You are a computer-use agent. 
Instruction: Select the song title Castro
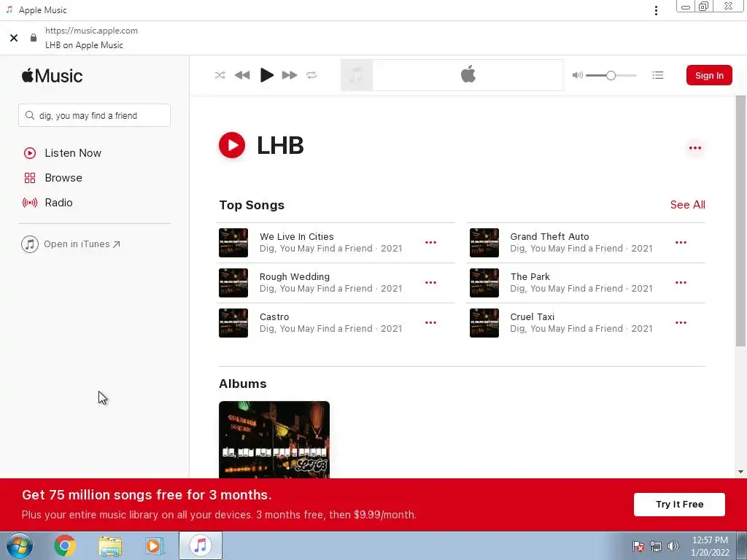point(274,316)
